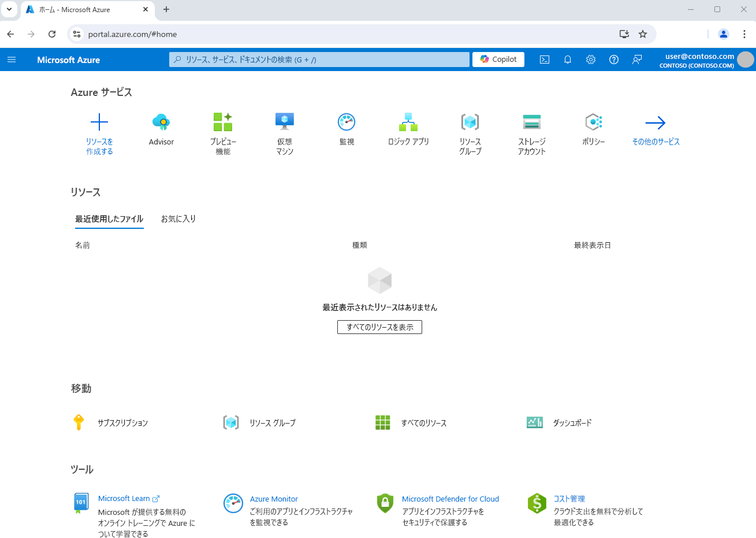Click the ダッシュボード link text

pyautogui.click(x=572, y=423)
